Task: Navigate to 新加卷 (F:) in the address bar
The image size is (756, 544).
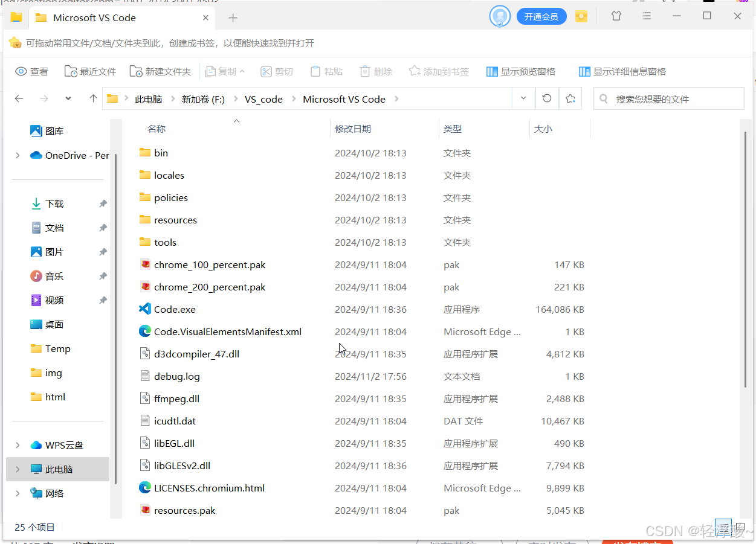Action: 203,99
